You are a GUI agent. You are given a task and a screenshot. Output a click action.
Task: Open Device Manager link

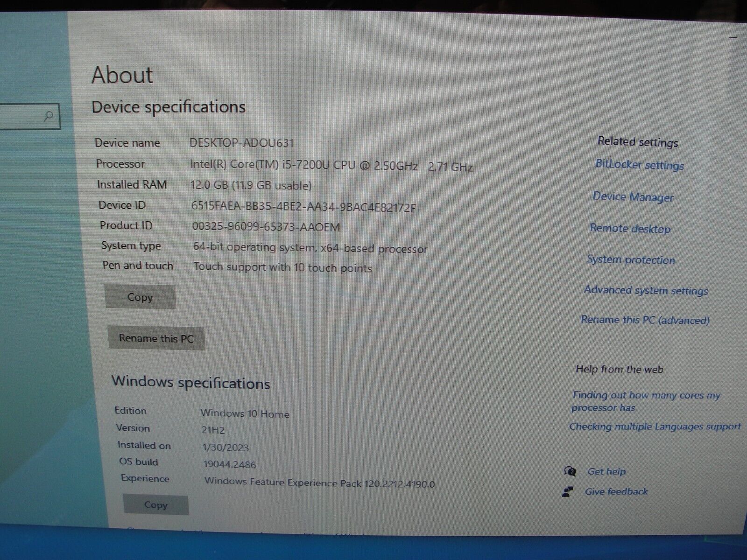[x=633, y=197]
